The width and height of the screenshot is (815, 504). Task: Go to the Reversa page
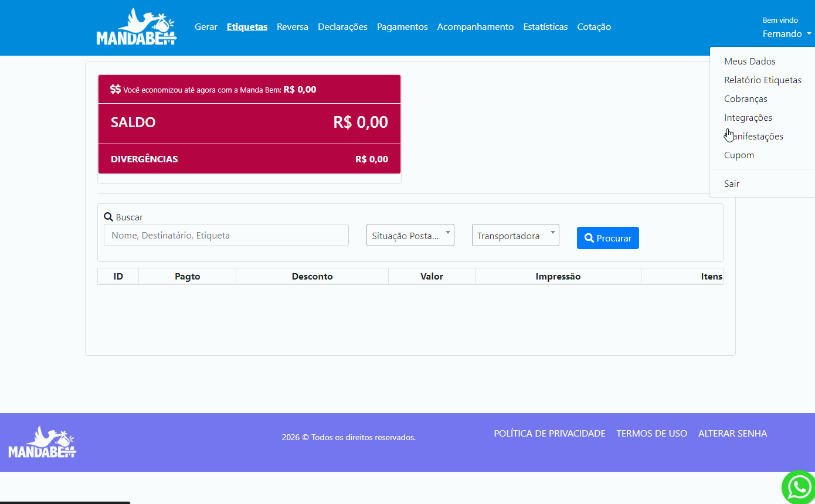point(292,27)
